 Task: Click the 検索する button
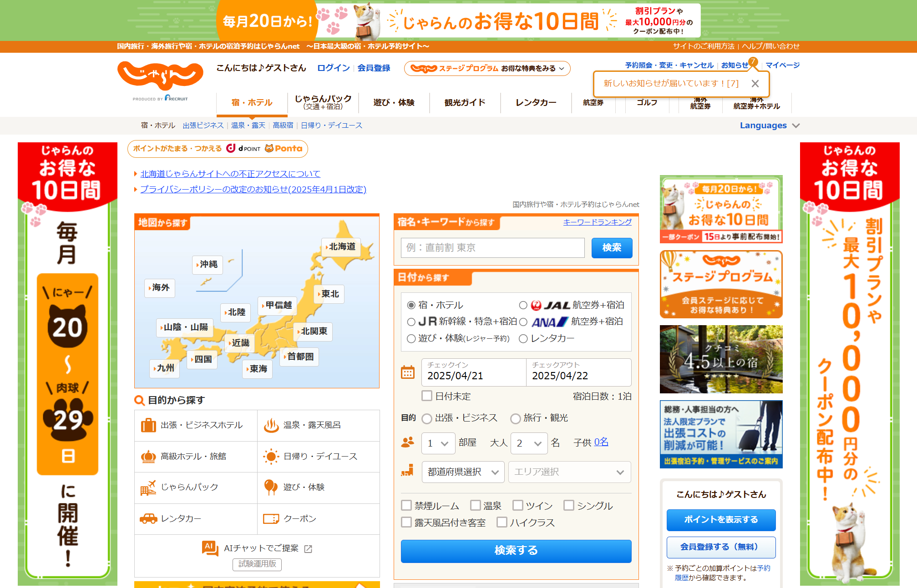516,551
